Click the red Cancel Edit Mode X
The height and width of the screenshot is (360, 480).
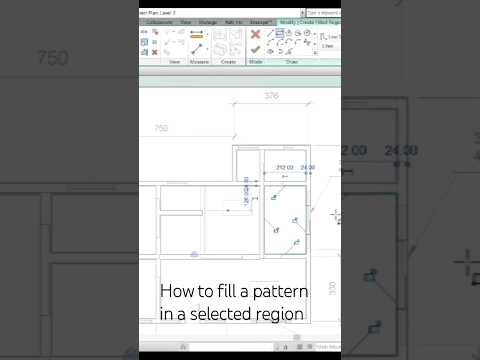coord(255,34)
